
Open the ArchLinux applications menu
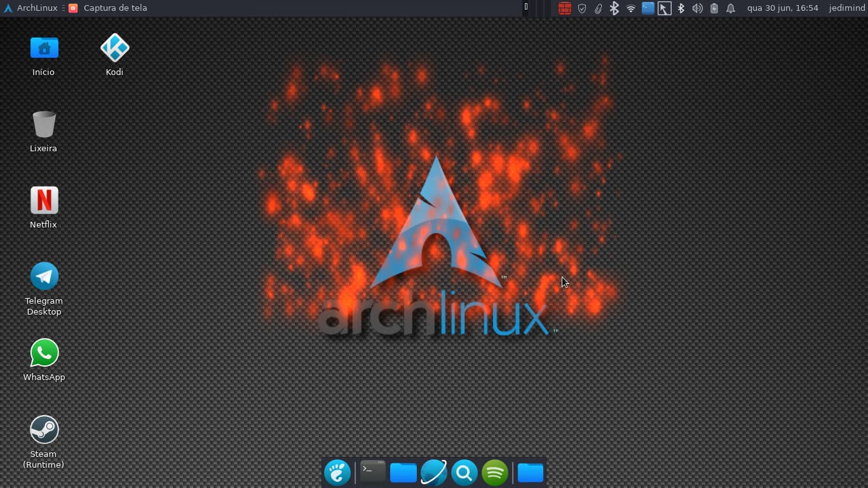[31, 8]
